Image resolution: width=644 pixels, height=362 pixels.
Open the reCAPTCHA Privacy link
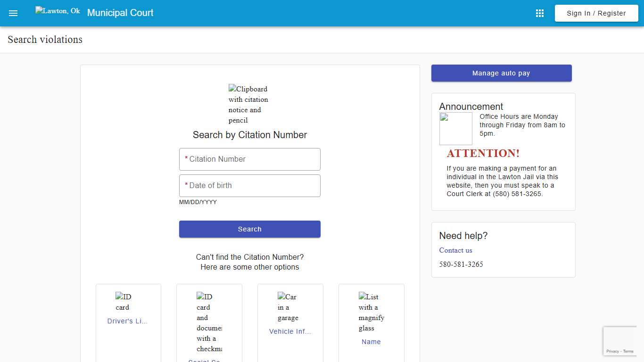612,351
